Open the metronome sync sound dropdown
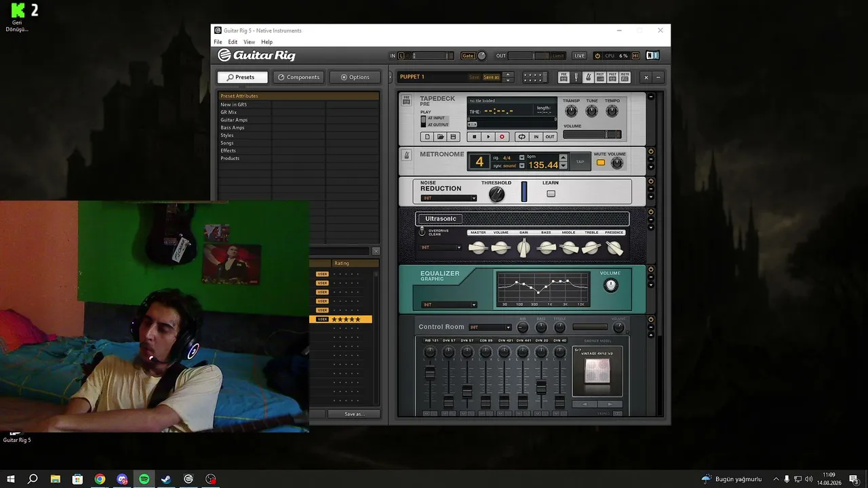This screenshot has width=868, height=488. pyautogui.click(x=521, y=166)
